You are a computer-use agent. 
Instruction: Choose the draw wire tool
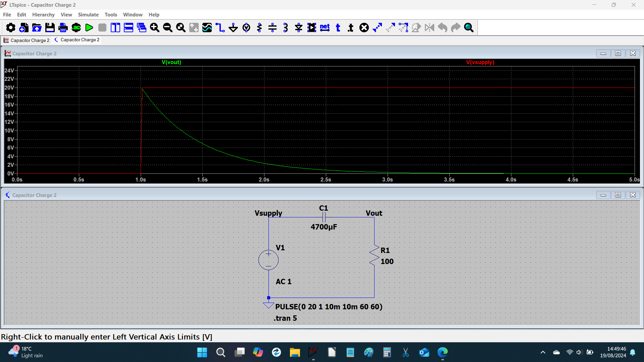[220, 28]
